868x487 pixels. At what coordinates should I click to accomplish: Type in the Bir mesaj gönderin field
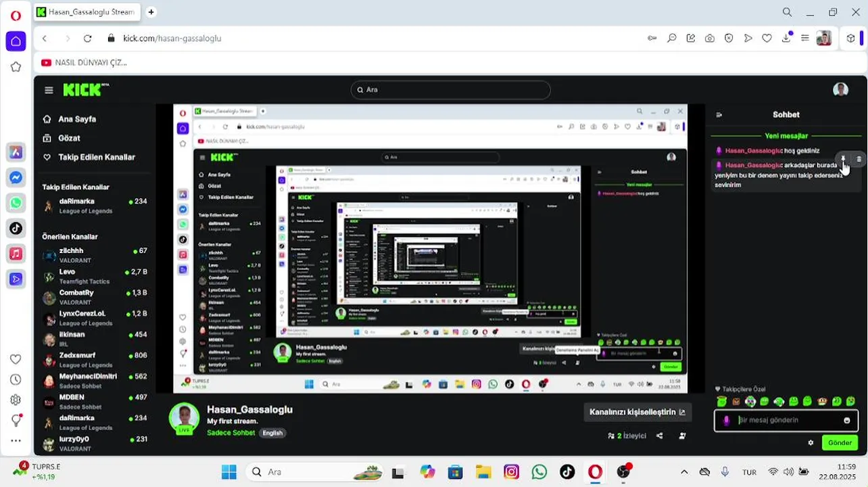pyautogui.click(x=786, y=420)
